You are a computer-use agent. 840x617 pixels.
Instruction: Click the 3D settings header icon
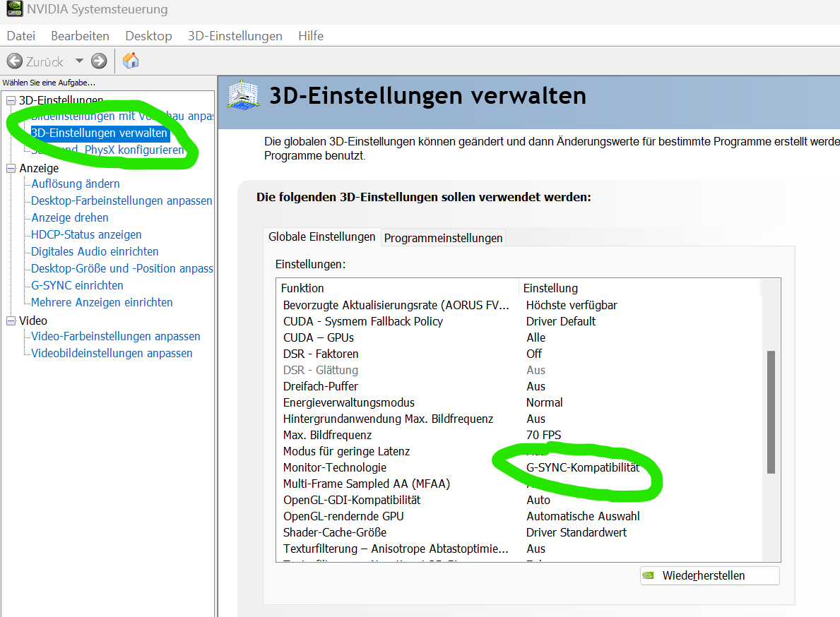pos(243,95)
